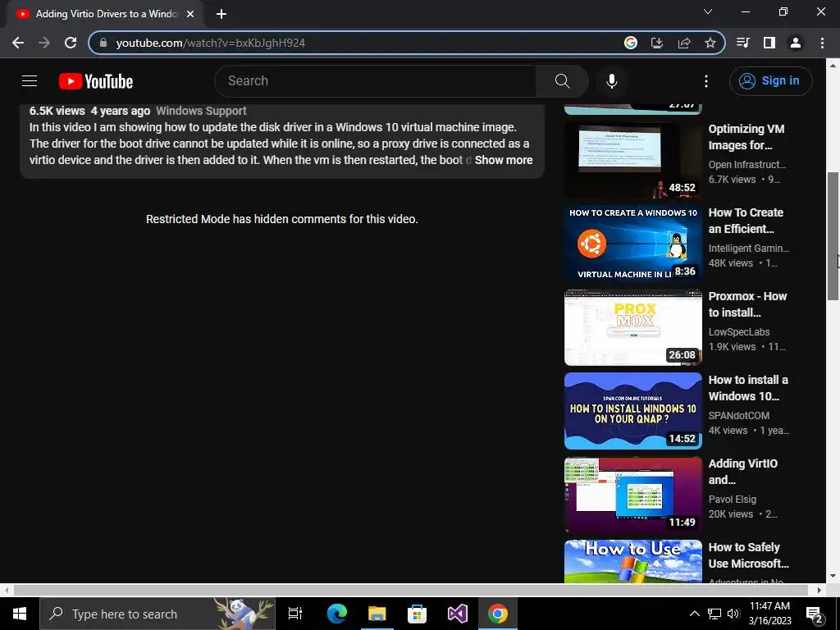The image size is (840, 630).
Task: Click the Intelligent Gamin channel name
Action: (x=748, y=248)
